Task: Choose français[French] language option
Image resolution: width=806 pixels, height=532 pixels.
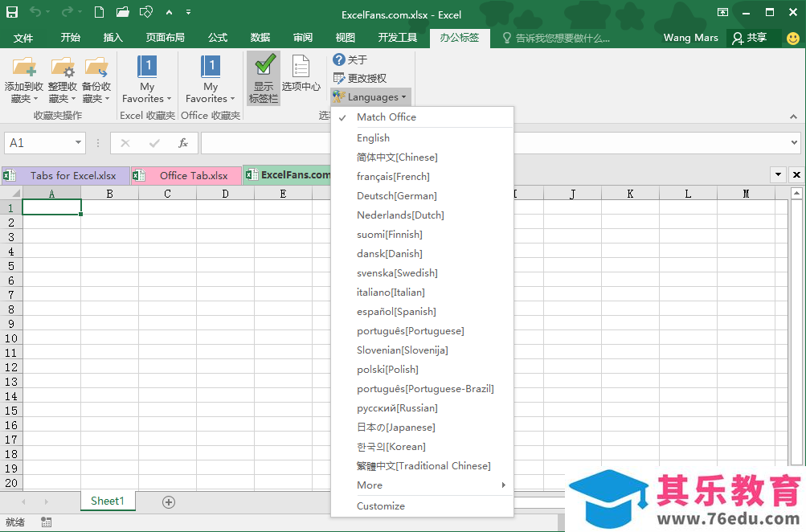Action: pyautogui.click(x=422, y=176)
